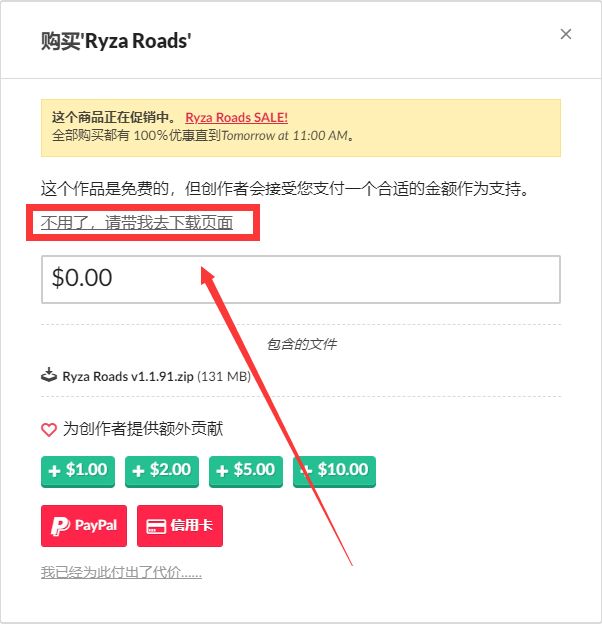Choose 信用卡 credit card payment

pos(180,526)
